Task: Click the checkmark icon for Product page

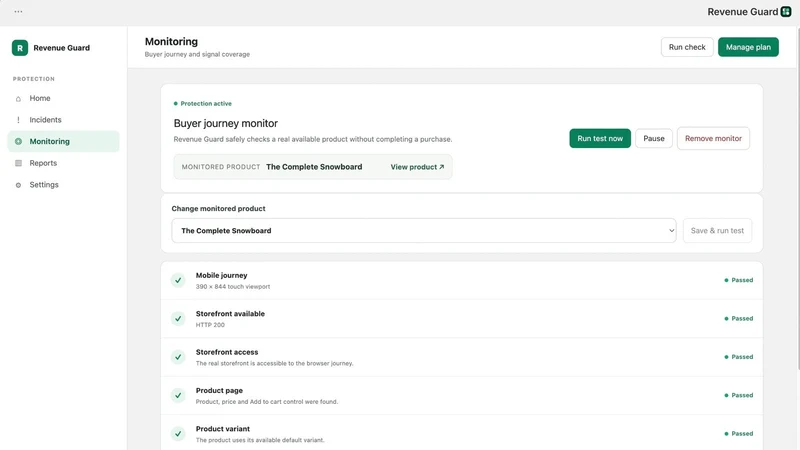Action: (x=178, y=395)
